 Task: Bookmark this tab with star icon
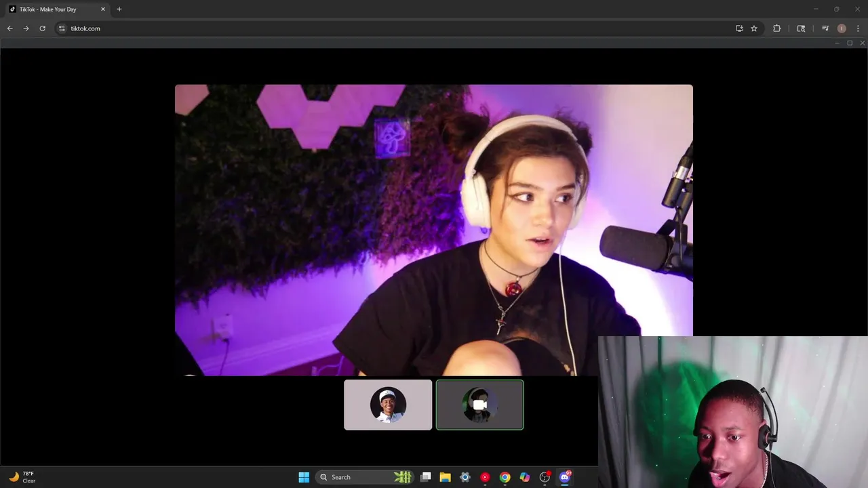(x=754, y=28)
